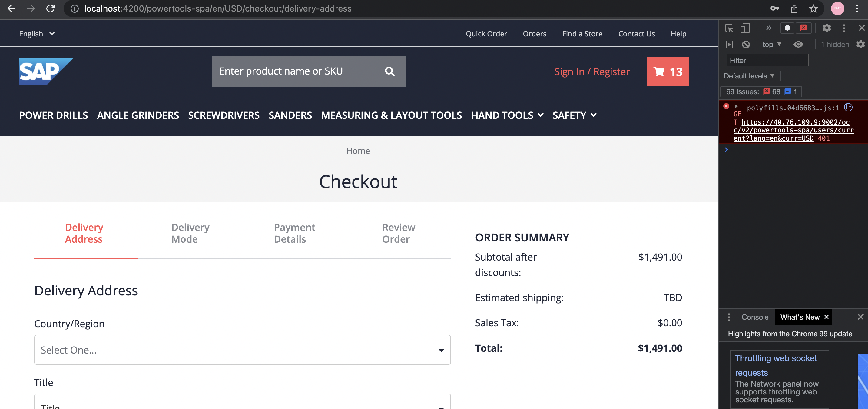
Task: Switch to the What's New tab
Action: click(x=800, y=317)
